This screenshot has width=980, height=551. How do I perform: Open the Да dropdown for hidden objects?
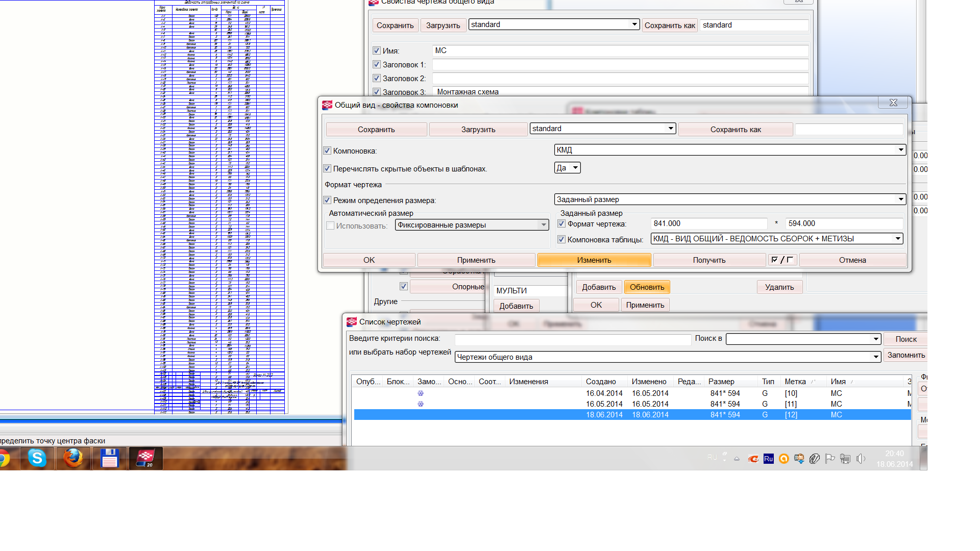coord(575,168)
